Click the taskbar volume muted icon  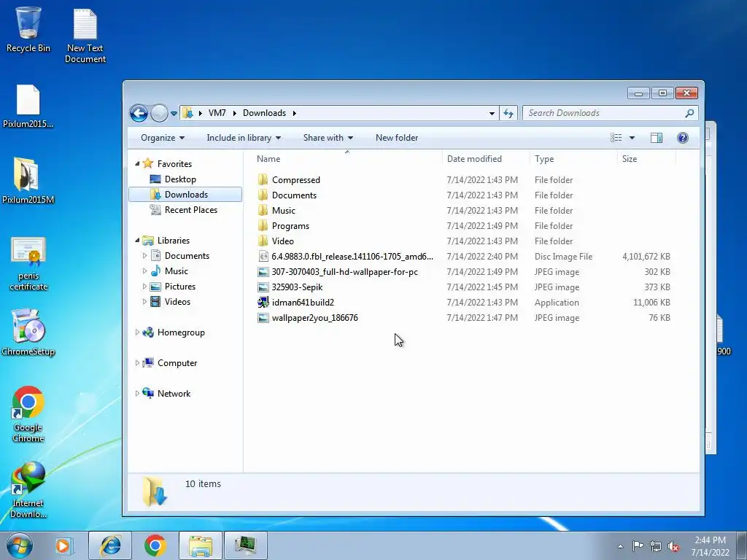(673, 546)
